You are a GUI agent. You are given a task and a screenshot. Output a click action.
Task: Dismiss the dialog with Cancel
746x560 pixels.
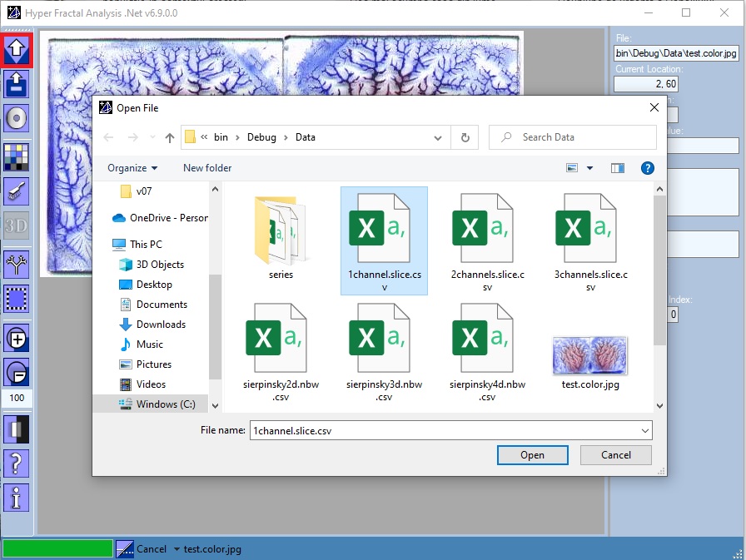pyautogui.click(x=615, y=455)
